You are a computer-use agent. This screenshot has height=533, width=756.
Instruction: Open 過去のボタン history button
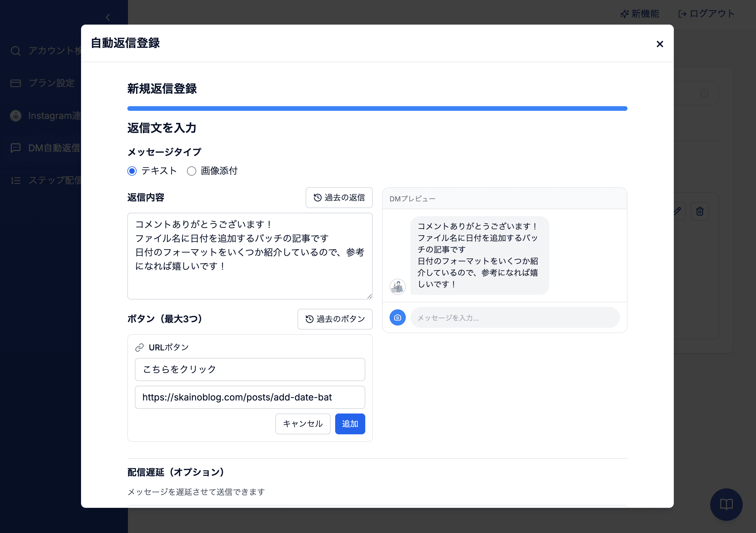click(335, 319)
